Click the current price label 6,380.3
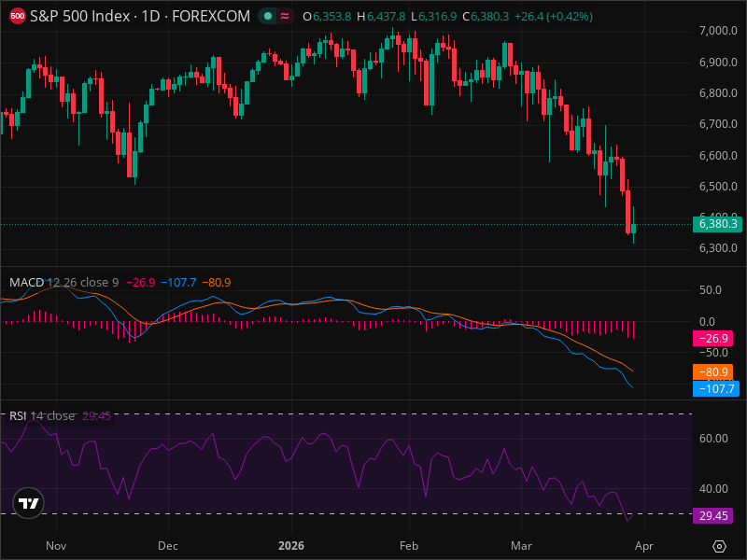747x560 pixels. tap(717, 224)
